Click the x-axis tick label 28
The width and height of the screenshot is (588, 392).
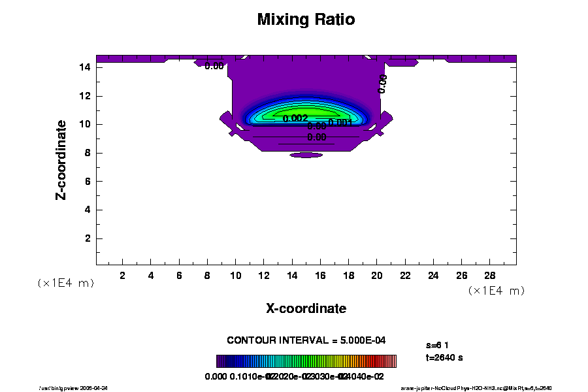[x=489, y=276]
